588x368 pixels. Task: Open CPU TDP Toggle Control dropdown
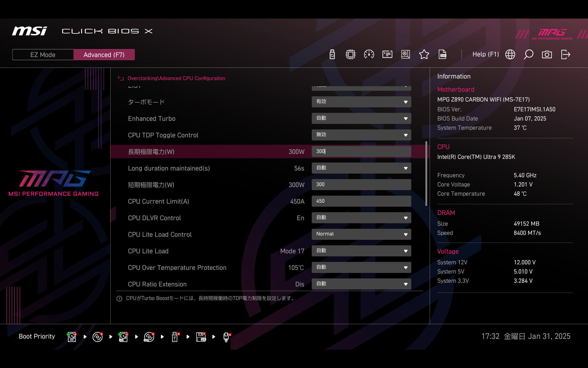click(361, 135)
